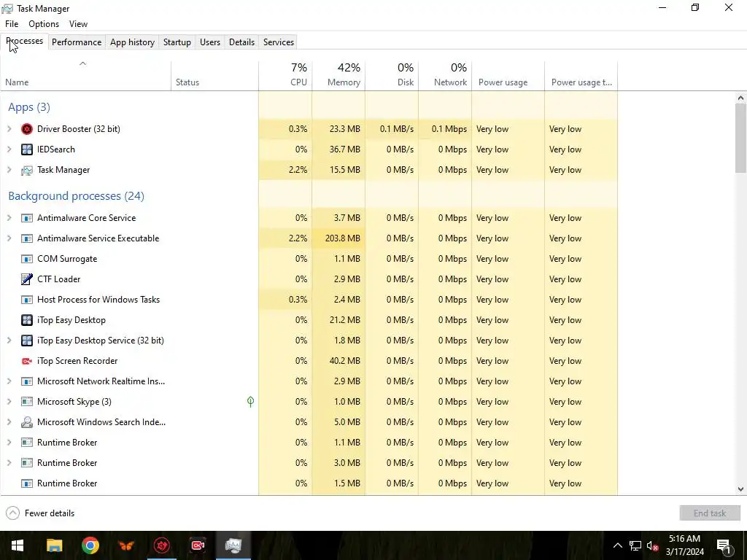Click the green suspended leaf icon for Skype
Viewport: 747px width, 560px height.
click(x=251, y=402)
